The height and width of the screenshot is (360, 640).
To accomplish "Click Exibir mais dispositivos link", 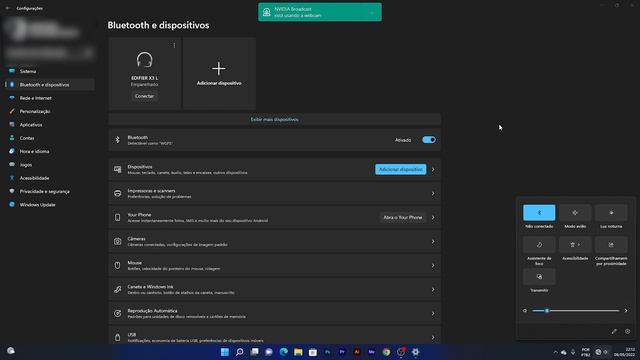I will tap(274, 120).
